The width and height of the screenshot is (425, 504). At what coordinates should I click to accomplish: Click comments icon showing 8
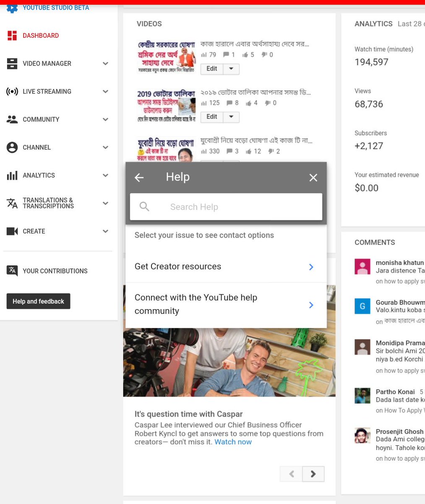229,103
